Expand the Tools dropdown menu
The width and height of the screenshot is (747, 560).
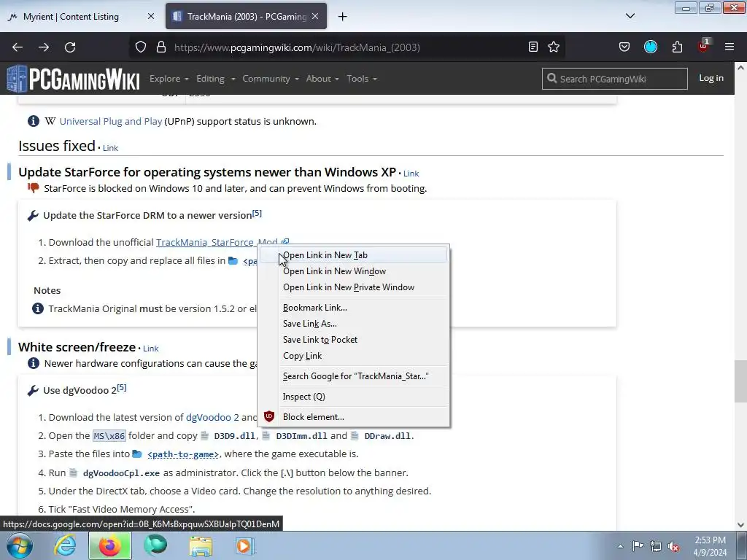point(362,79)
